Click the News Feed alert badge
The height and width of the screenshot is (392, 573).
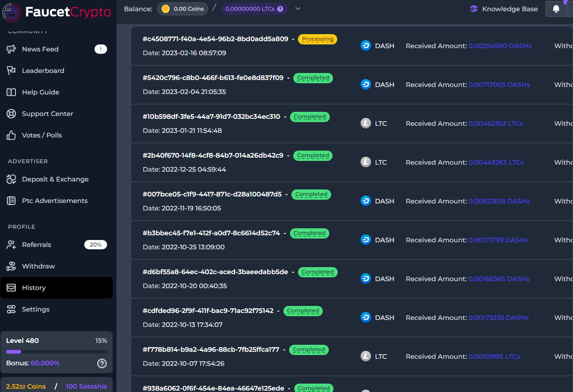pyautogui.click(x=101, y=49)
